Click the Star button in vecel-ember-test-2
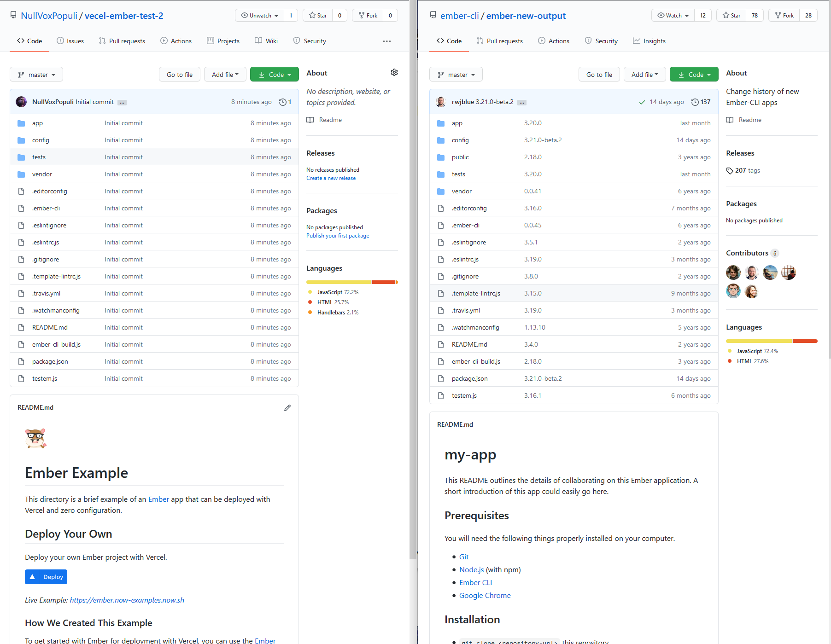 click(x=318, y=15)
